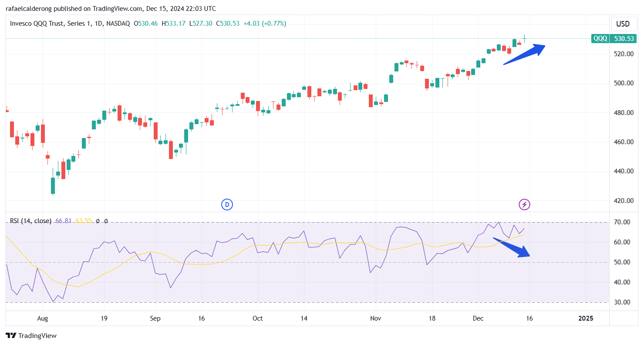
Task: Toggle the first Ø hidden RSI plot value
Action: click(x=97, y=221)
